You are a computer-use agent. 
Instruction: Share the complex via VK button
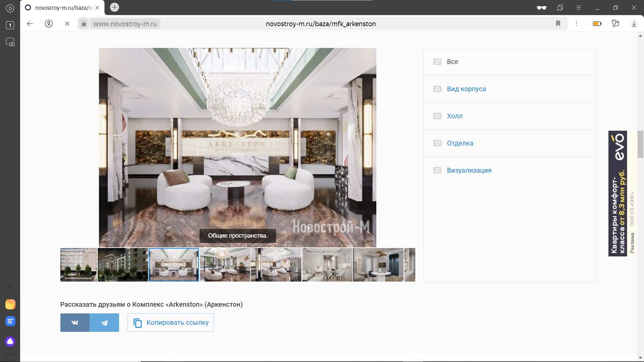(75, 322)
